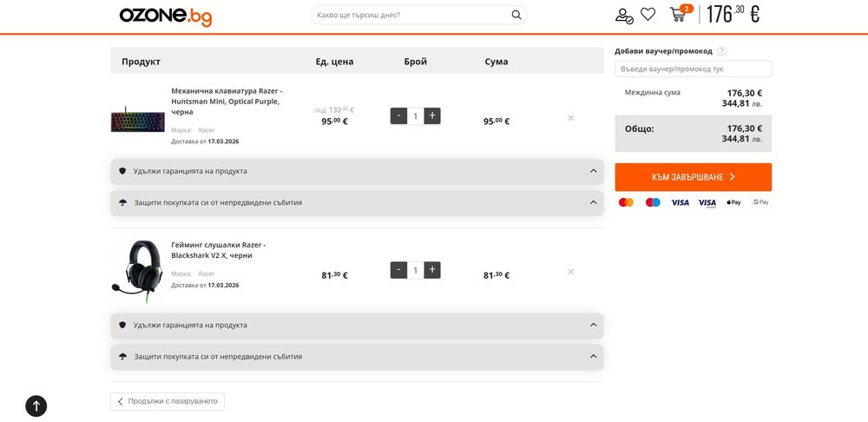Open 'Гейминг слушалки Razer - Blackshark V2 X' link
Viewport: 868px width, 422px height.
pyautogui.click(x=219, y=250)
